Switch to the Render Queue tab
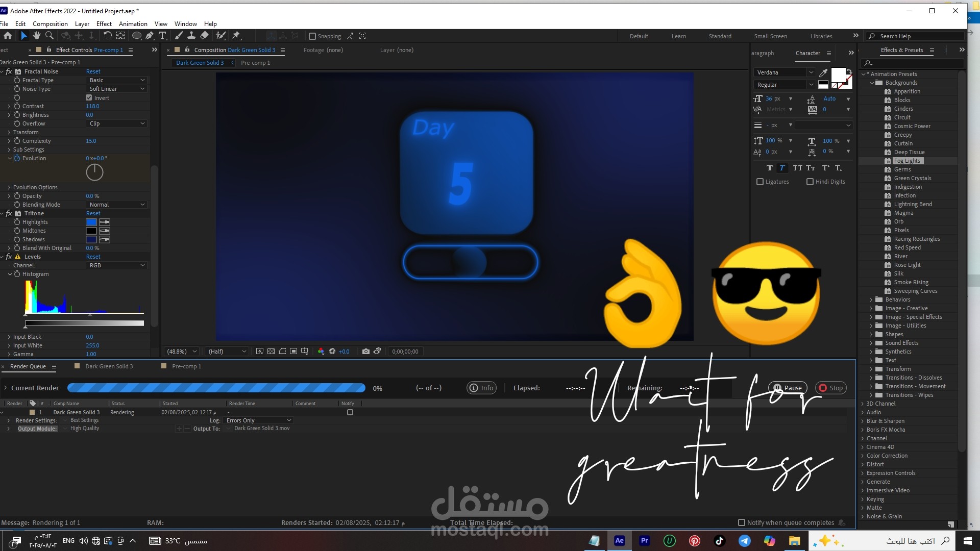 click(28, 366)
